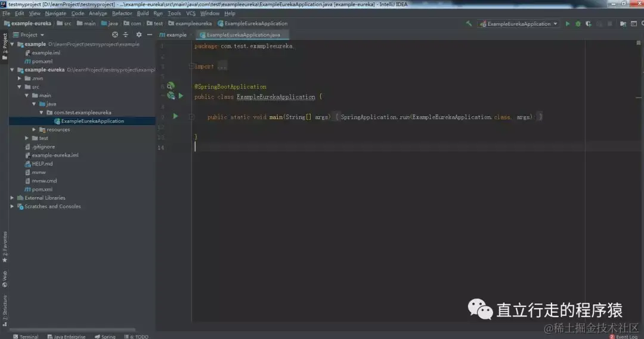Click the Build Project hammer icon
The height and width of the screenshot is (339, 644).
(469, 24)
